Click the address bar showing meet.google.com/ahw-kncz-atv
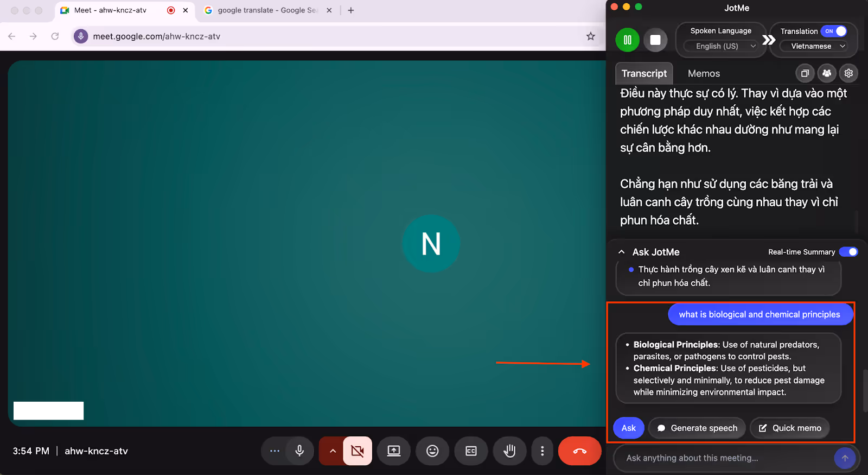Image resolution: width=868 pixels, height=475 pixels. pos(336,36)
